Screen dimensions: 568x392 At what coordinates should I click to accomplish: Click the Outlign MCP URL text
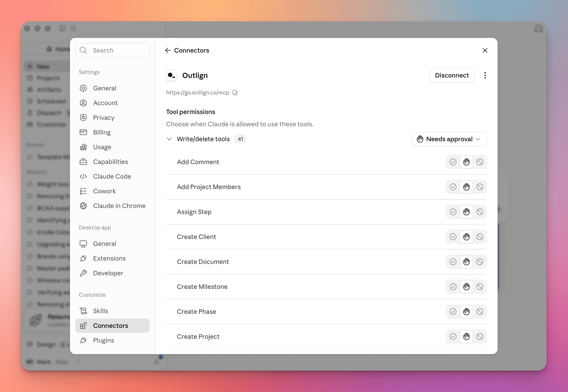(x=198, y=93)
